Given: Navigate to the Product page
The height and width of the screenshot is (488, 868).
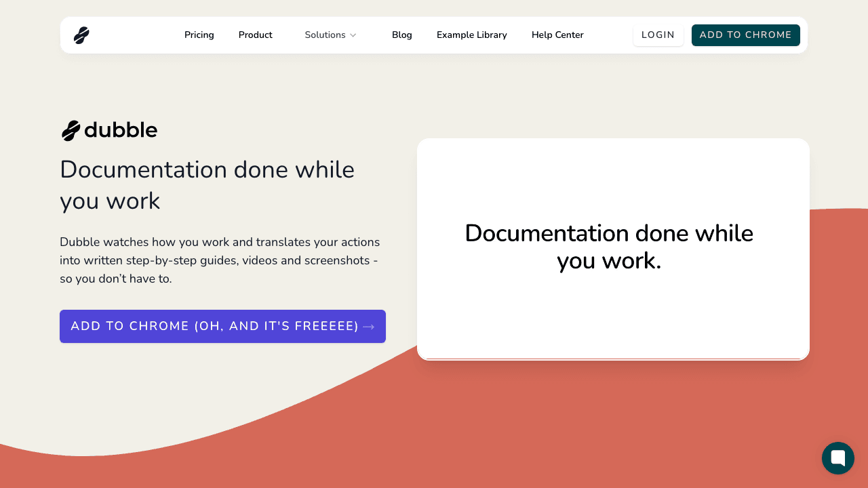Looking at the screenshot, I should 255,35.
